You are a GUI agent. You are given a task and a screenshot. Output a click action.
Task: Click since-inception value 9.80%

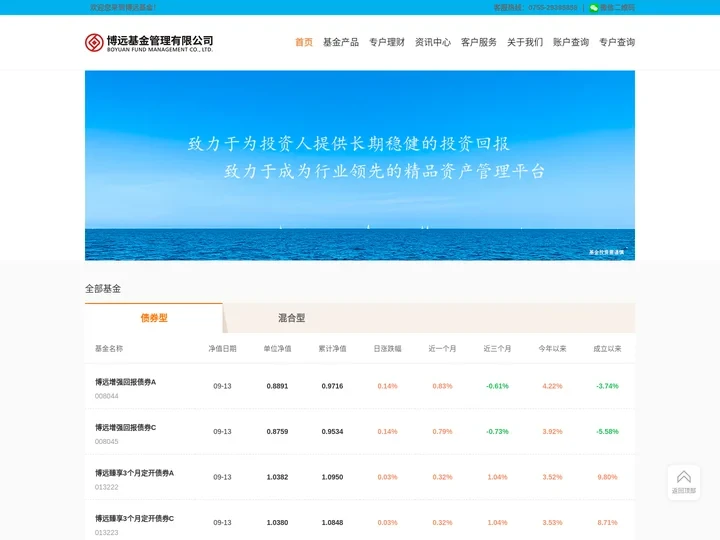pyautogui.click(x=608, y=477)
